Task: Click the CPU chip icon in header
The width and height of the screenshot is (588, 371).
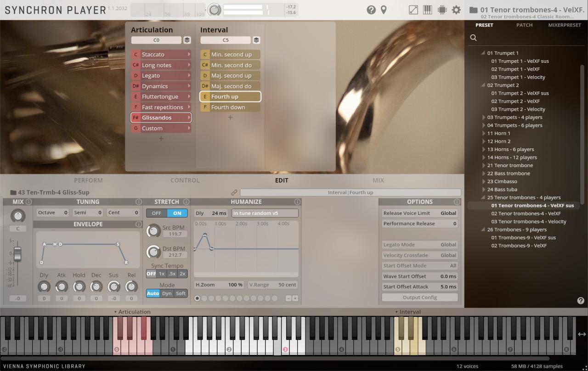Action: (x=442, y=10)
